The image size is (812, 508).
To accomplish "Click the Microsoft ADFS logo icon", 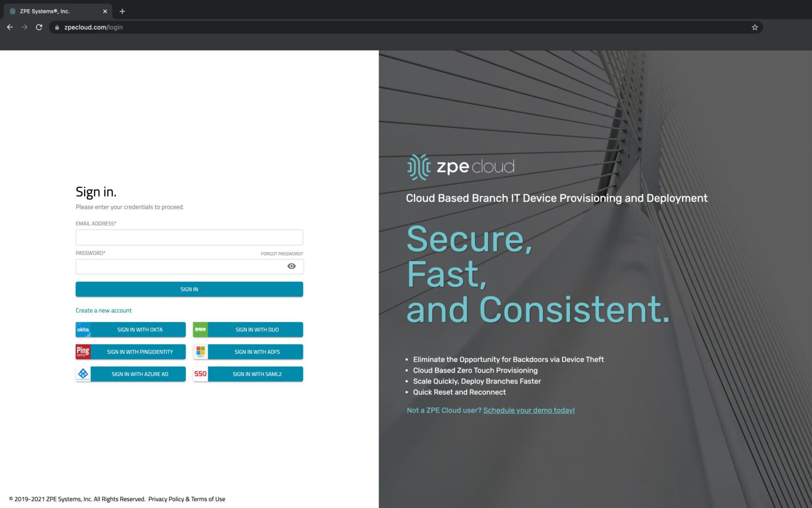I will point(200,352).
